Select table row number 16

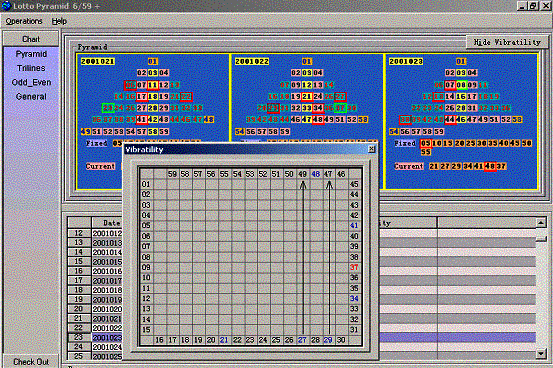[x=79, y=271]
